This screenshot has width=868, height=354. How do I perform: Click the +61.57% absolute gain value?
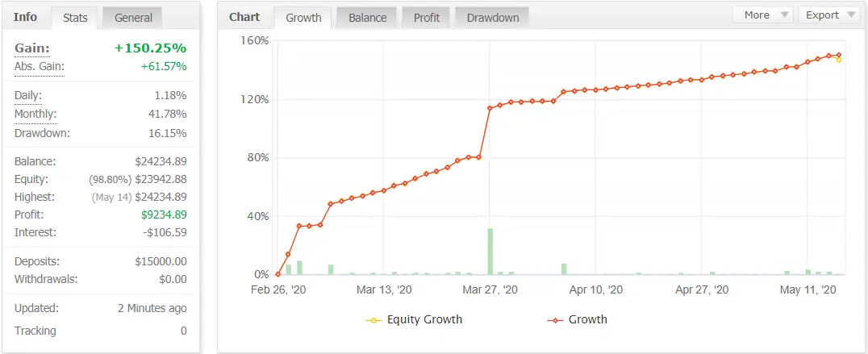point(163,67)
